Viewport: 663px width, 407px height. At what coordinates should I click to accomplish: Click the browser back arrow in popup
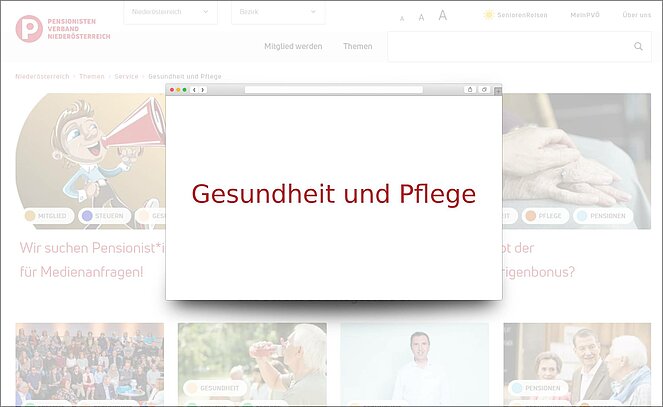tap(194, 90)
